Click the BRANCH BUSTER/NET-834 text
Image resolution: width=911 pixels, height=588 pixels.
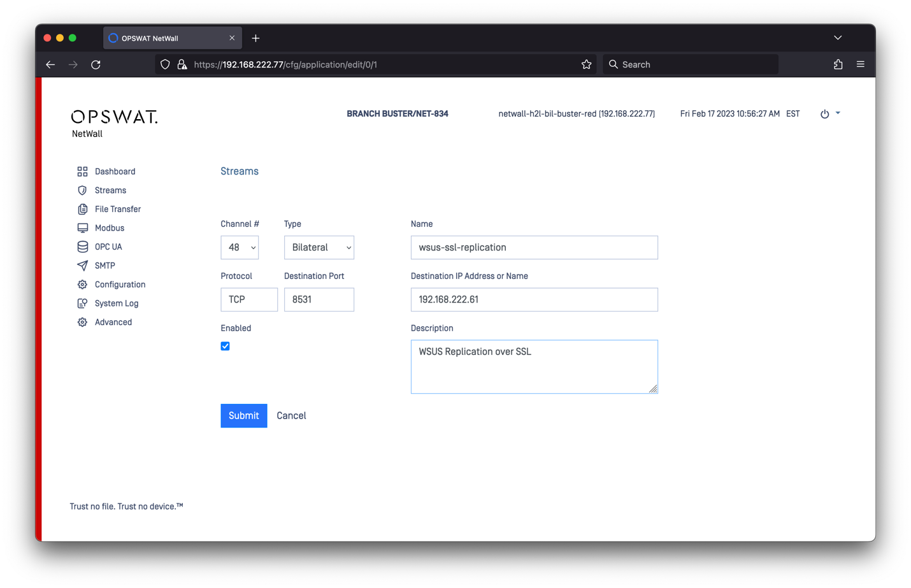(x=398, y=114)
